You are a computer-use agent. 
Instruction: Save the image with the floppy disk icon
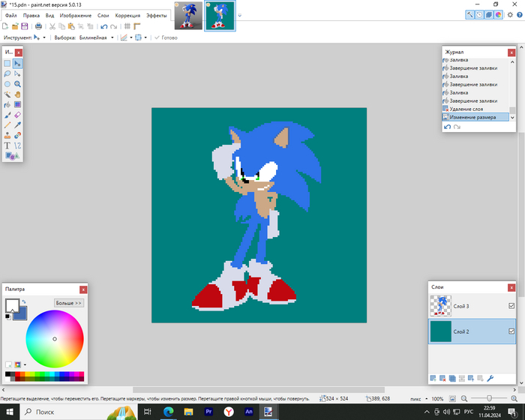tap(25, 26)
